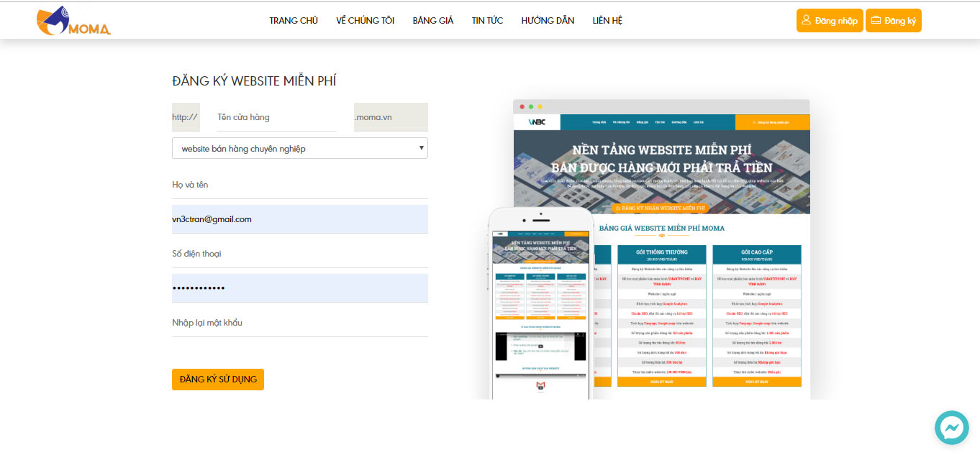Select the email field containing vn3ctran@gmail.com
Image resolution: width=980 pixels, height=455 pixels.
299,219
